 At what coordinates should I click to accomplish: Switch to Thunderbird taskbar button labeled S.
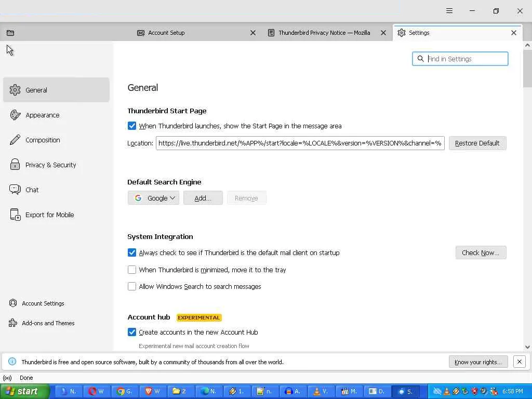coord(405,391)
